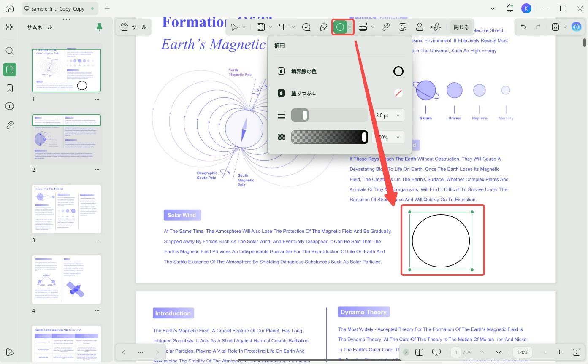The width and height of the screenshot is (588, 364).
Task: Choose the stamp tool in toolbar
Action: click(420, 27)
